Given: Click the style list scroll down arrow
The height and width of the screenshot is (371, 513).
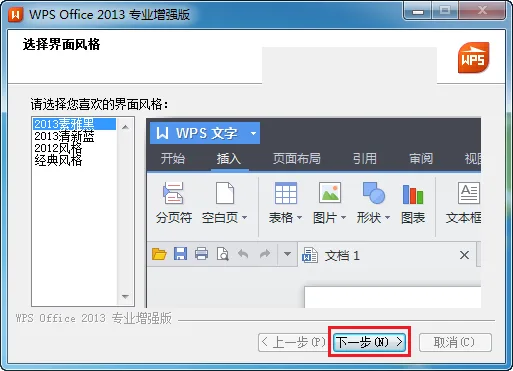Looking at the screenshot, I should (x=125, y=296).
